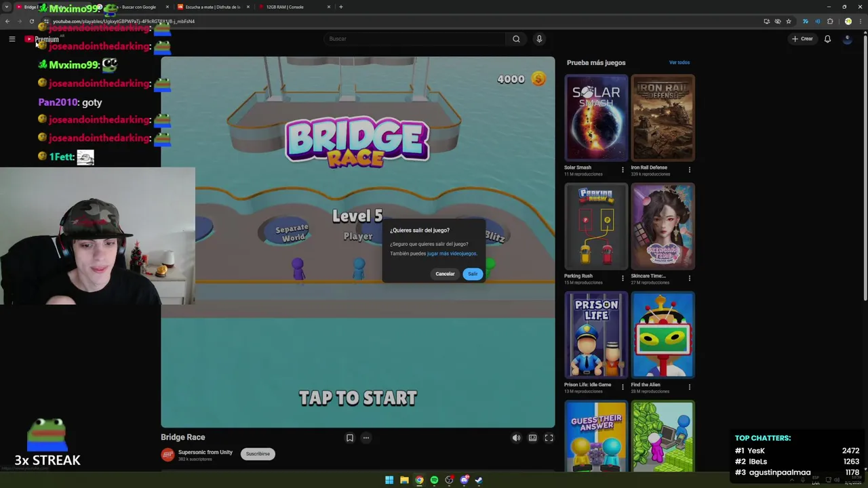Reload the current page
Image resolution: width=868 pixels, height=488 pixels.
pos(32,21)
